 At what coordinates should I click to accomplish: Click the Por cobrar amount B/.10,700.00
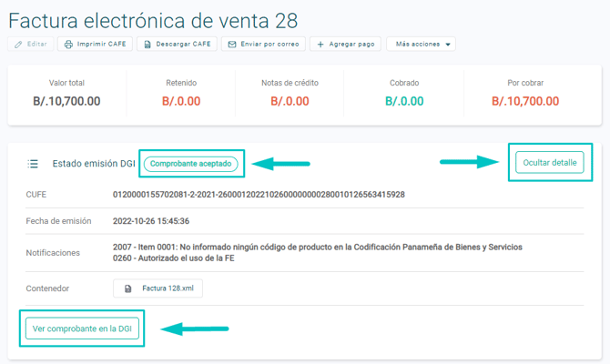525,101
